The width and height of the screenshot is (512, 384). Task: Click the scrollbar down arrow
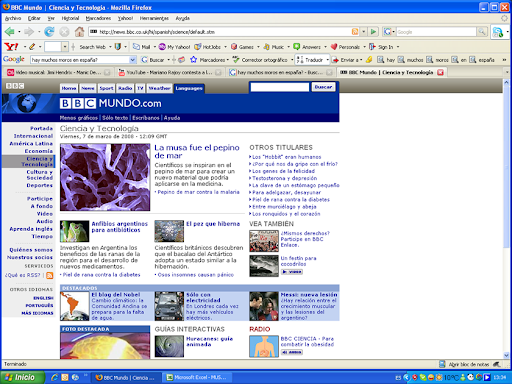click(x=506, y=355)
